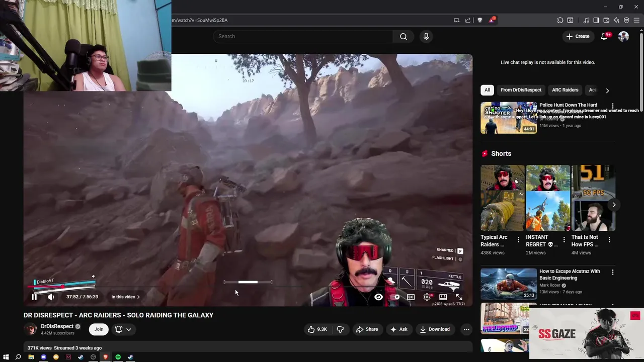Open more actions (three dots) under the video

(x=466, y=329)
